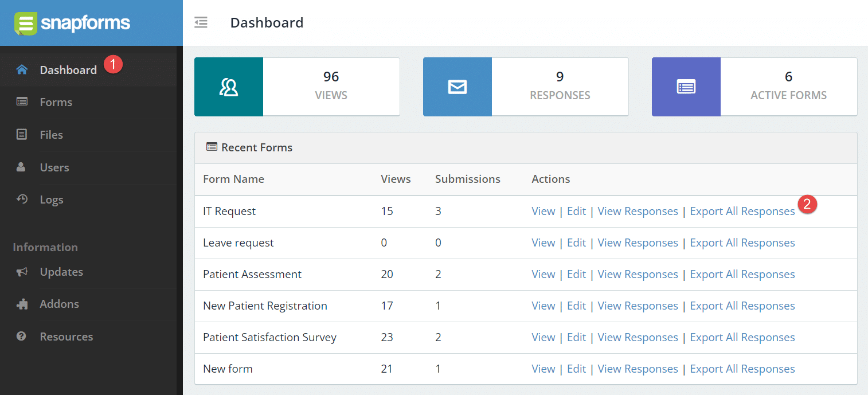View the Patient Assessment form
The width and height of the screenshot is (868, 395).
[x=544, y=274]
